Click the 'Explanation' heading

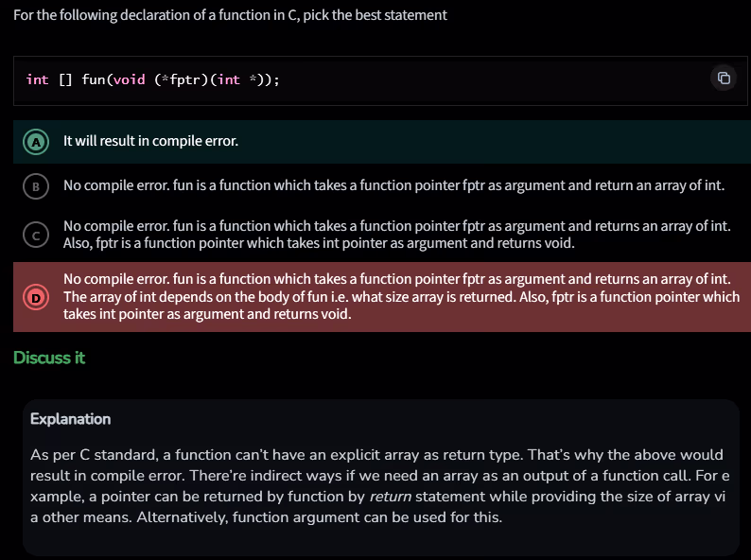click(x=71, y=418)
